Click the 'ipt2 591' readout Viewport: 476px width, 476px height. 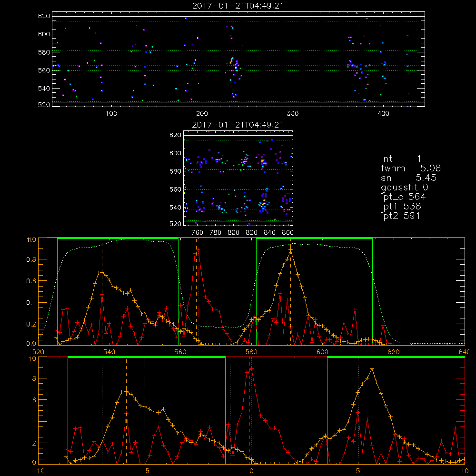401,216
